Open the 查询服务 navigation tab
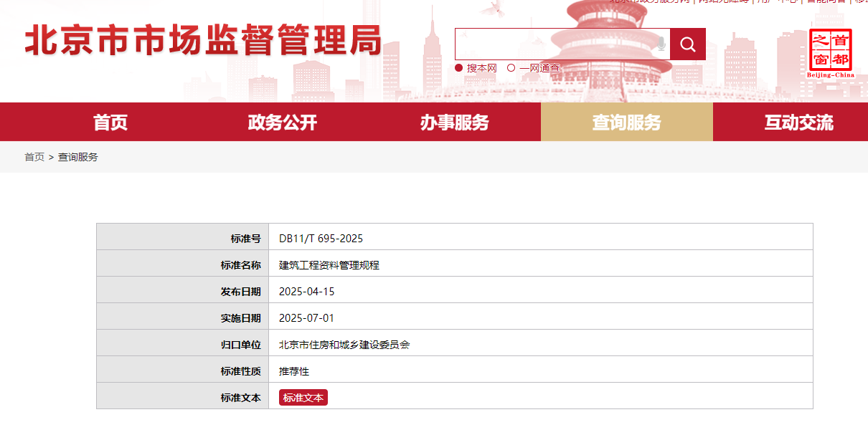This screenshot has width=868, height=435. (627, 123)
